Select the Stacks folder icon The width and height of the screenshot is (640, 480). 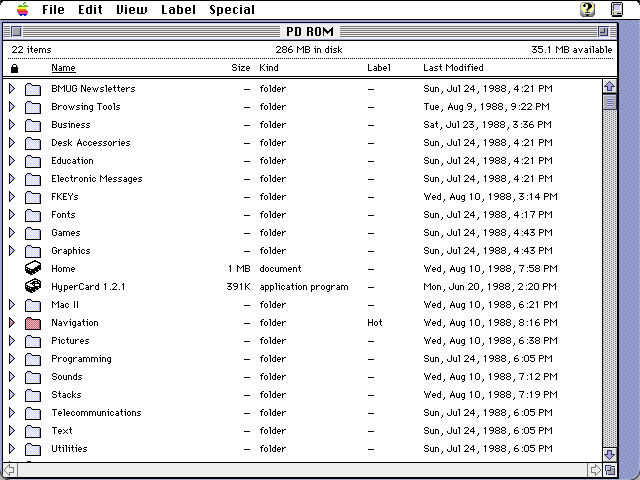tap(33, 395)
